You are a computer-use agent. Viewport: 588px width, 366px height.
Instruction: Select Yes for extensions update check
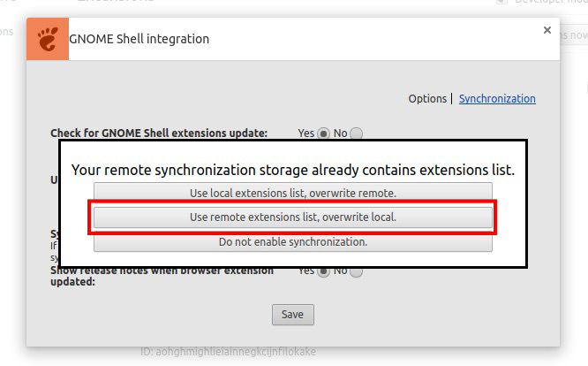[324, 133]
